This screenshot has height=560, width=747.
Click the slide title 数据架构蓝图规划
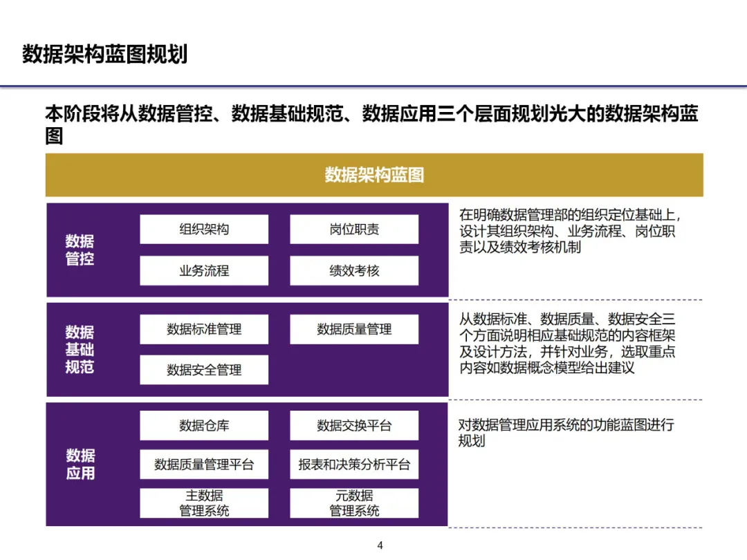tap(105, 54)
